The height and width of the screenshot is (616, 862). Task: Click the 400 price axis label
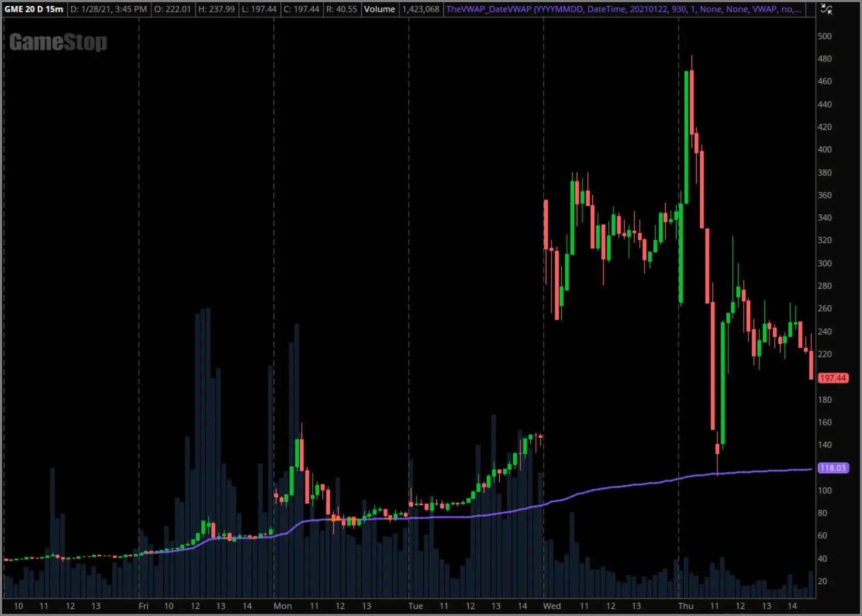point(825,149)
